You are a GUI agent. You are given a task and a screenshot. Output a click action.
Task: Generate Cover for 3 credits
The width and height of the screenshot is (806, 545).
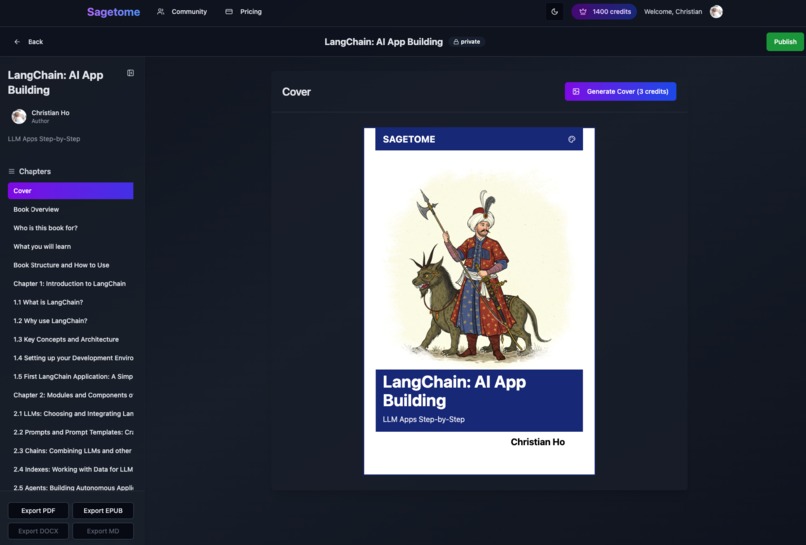[620, 92]
